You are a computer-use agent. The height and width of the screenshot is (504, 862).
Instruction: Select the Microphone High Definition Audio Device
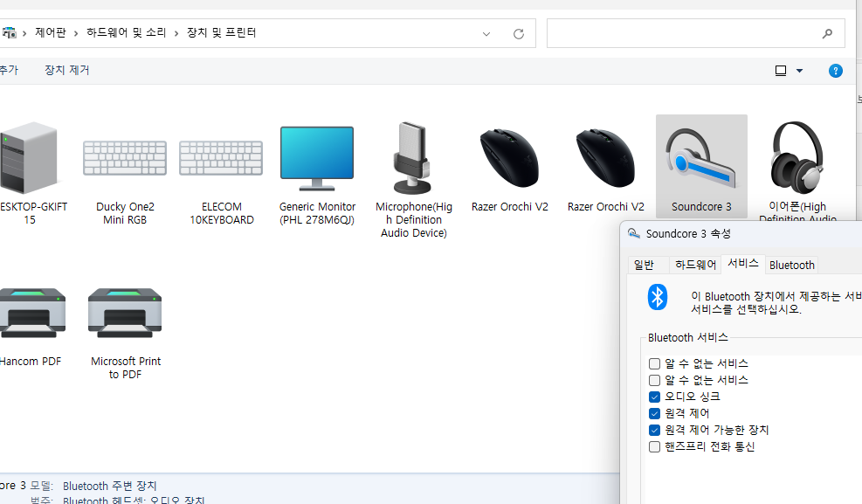[x=413, y=158]
